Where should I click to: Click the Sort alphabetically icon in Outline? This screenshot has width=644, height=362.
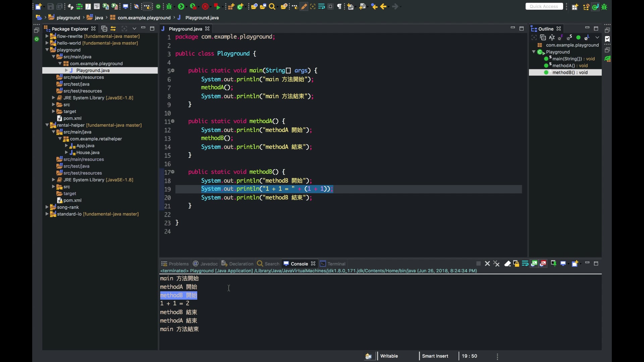[x=552, y=38]
